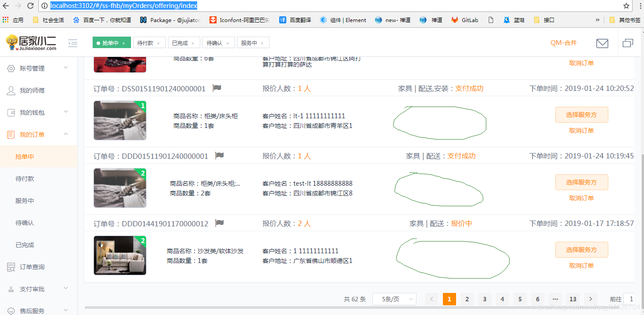644x315 pixels.
Task: Click the browser back arrow
Action: coord(6,6)
